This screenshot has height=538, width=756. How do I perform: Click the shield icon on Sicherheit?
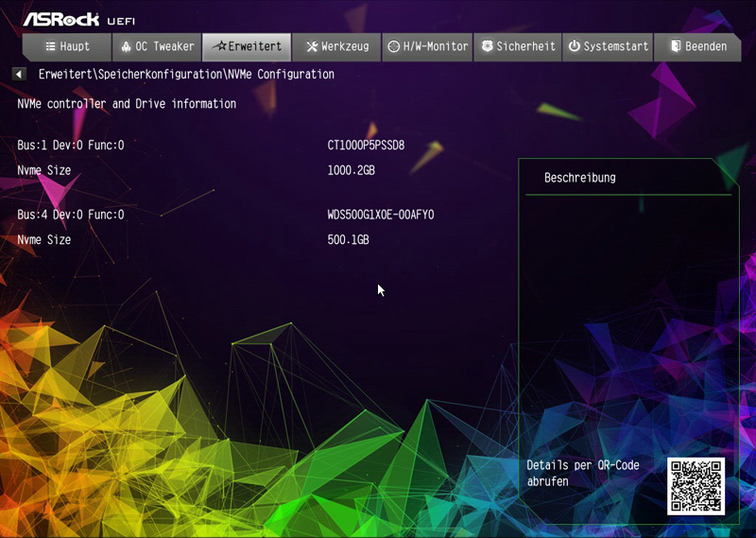(487, 46)
